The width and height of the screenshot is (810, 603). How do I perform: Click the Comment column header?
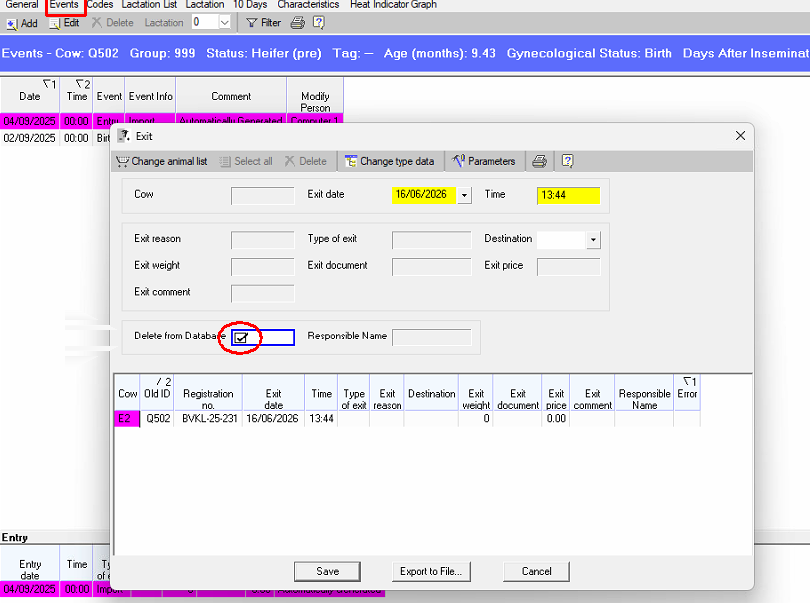[x=231, y=96]
